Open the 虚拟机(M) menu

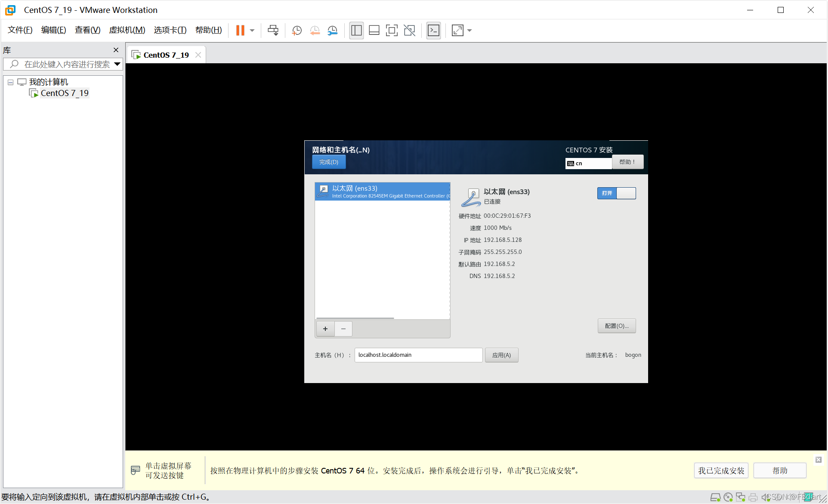(x=127, y=30)
